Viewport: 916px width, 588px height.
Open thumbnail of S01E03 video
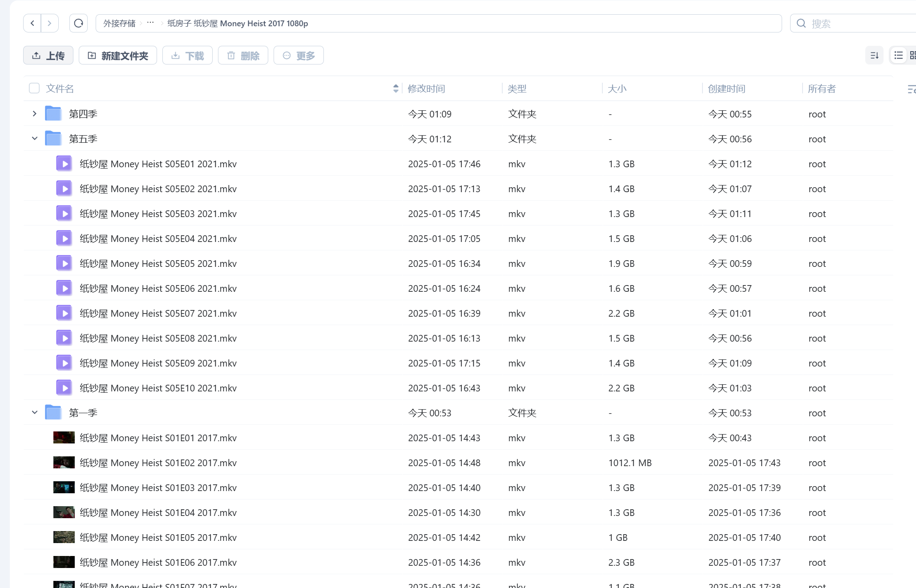coord(64,487)
